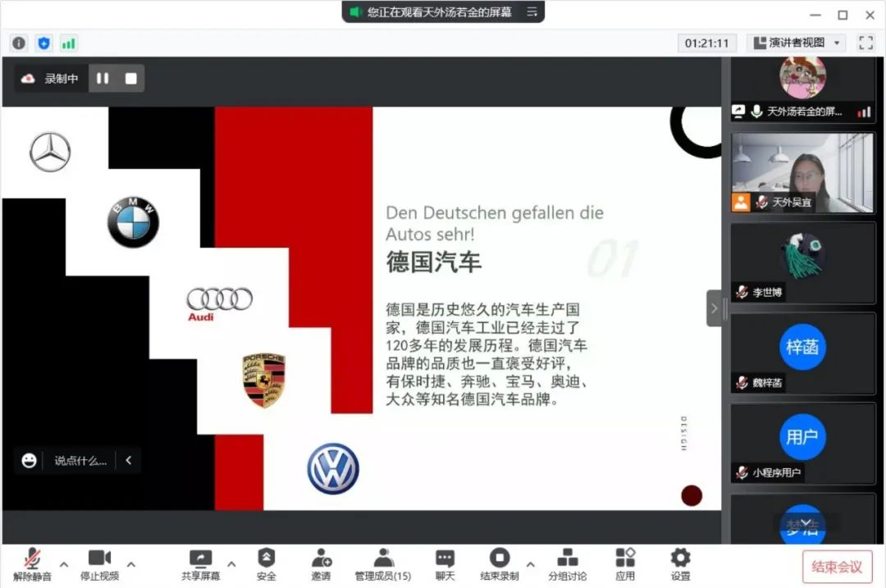The image size is (886, 588).
Task: Open 分组讨论 breakout rooms
Action: click(x=568, y=564)
